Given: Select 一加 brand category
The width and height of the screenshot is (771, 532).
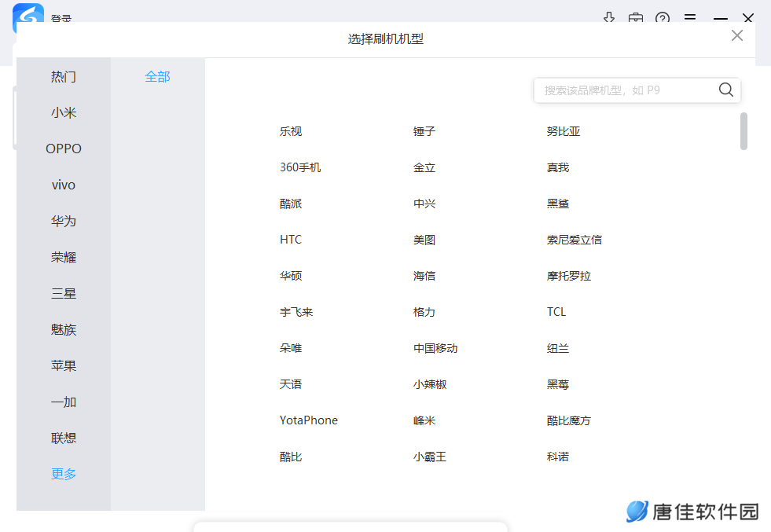Looking at the screenshot, I should coord(64,402).
